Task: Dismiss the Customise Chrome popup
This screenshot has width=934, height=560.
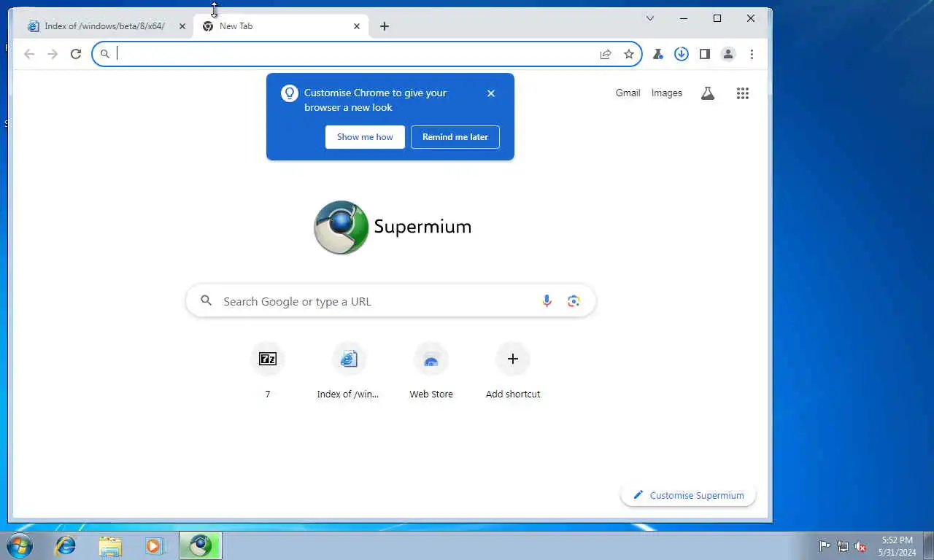Action: coord(491,93)
